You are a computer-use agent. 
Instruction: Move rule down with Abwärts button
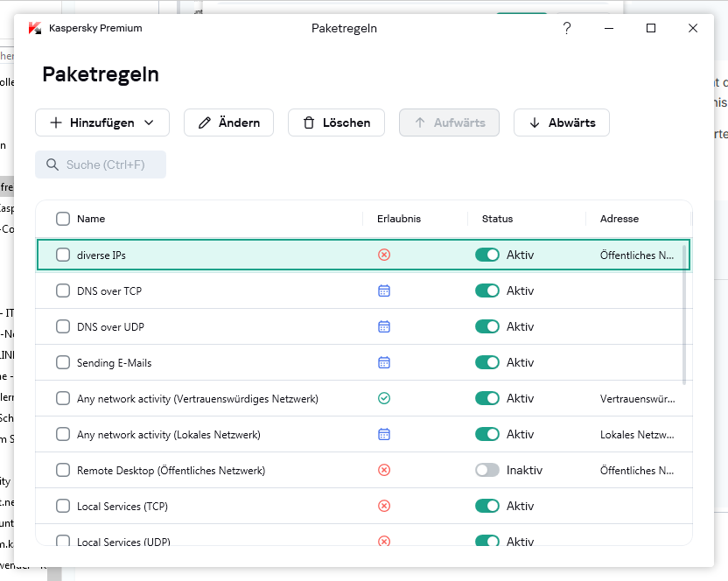(561, 122)
